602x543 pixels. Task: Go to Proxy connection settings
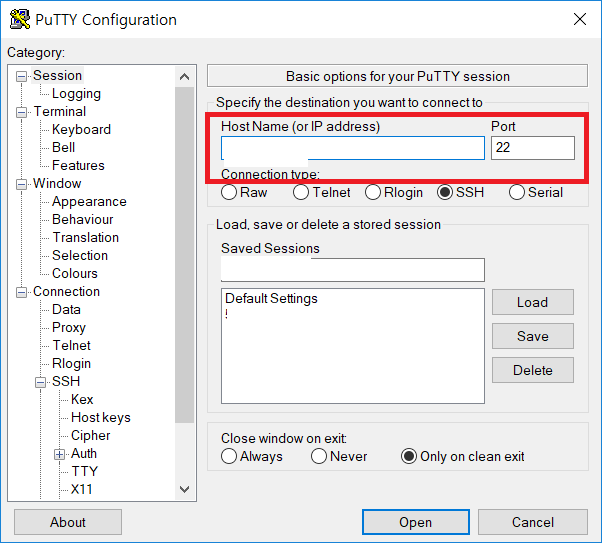(69, 328)
